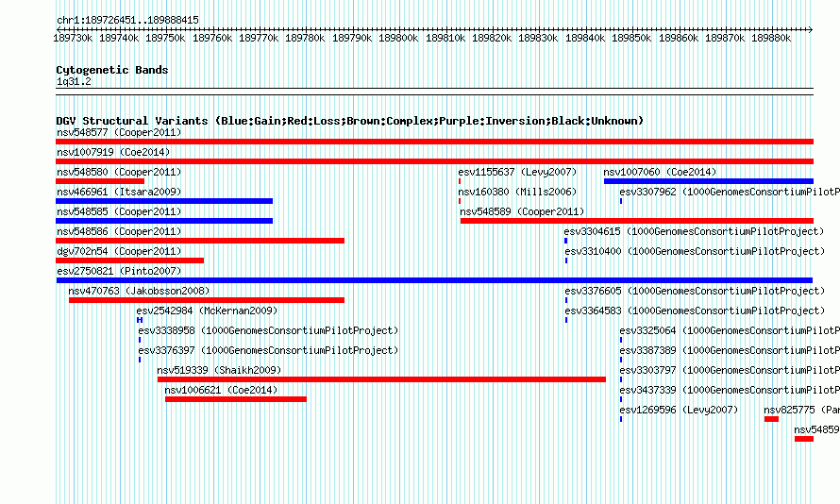This screenshot has width=840, height=504.
Task: Click the chr1:189726451..189888415 region label
Action: point(127,20)
